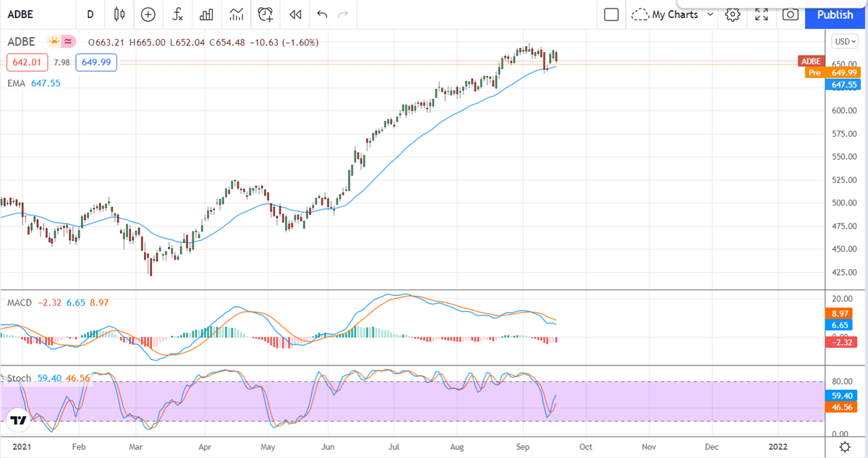868x458 pixels.
Task: Add symbol to compare with plus icon
Action: (x=148, y=14)
